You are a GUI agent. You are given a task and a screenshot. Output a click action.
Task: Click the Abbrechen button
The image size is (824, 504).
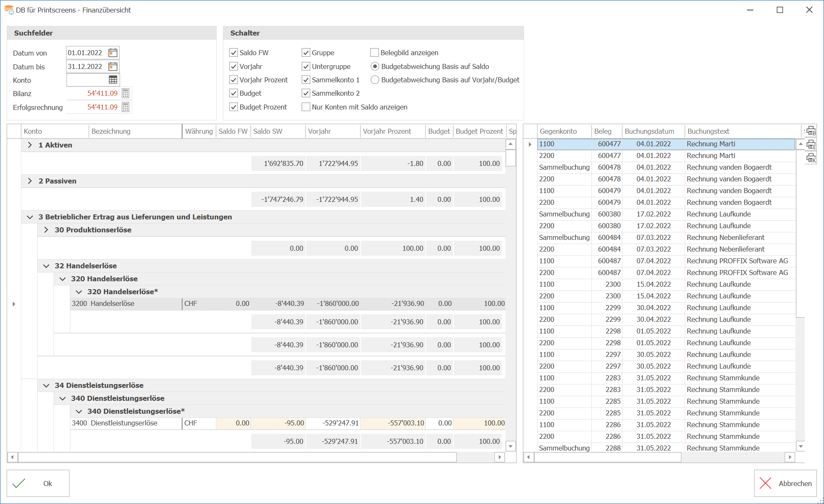coord(786,484)
